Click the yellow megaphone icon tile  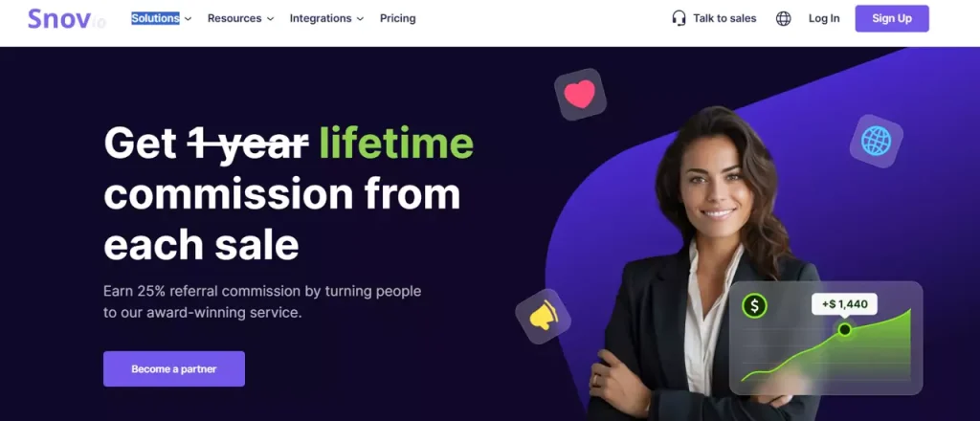tap(544, 316)
